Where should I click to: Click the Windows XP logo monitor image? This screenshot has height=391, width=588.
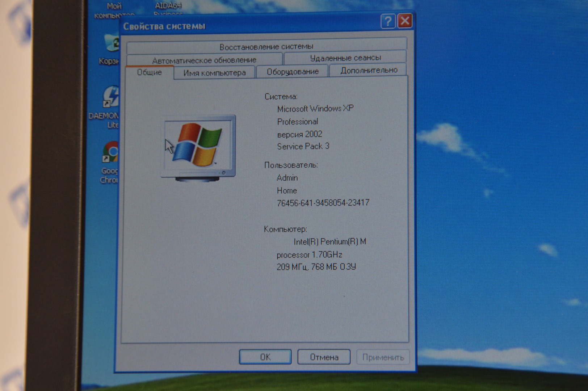198,146
